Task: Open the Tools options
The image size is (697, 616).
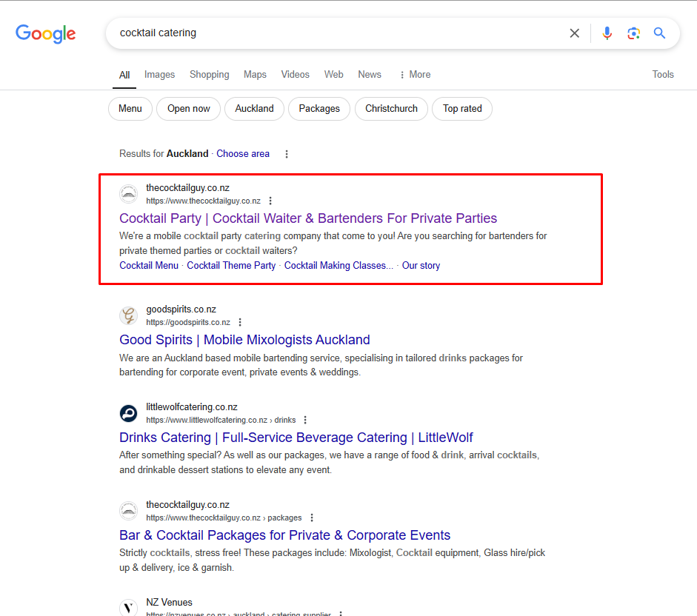Action: (x=663, y=74)
